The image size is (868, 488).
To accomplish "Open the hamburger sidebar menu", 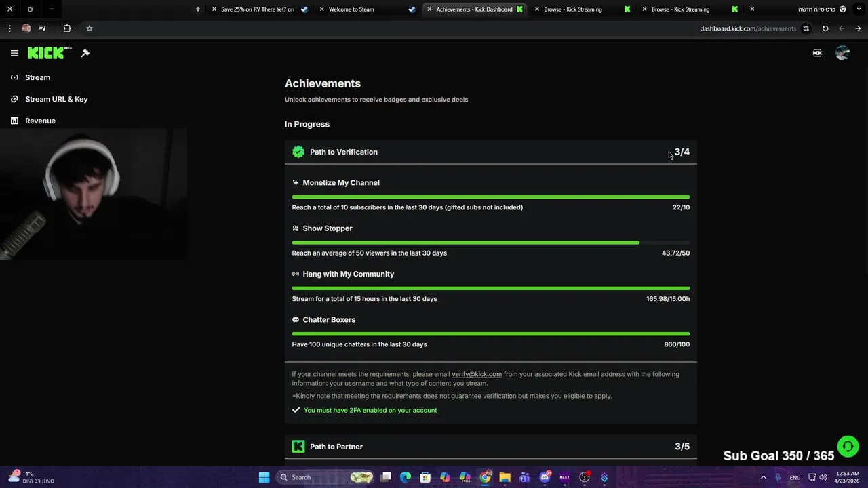I will [14, 53].
